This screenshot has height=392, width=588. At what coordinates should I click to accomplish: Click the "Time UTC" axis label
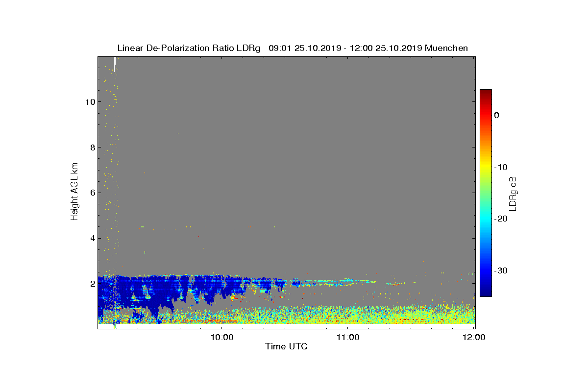[286, 346]
